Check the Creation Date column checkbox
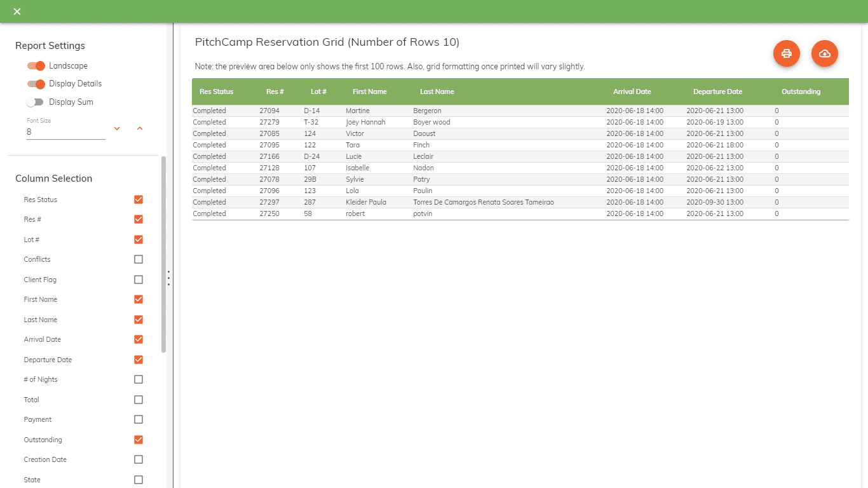The width and height of the screenshot is (868, 488). [x=139, y=459]
